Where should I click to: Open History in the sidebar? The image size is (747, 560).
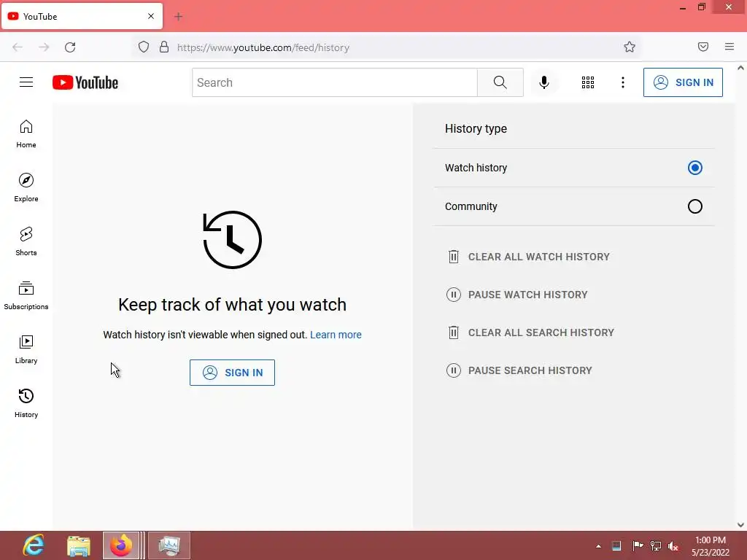(26, 402)
